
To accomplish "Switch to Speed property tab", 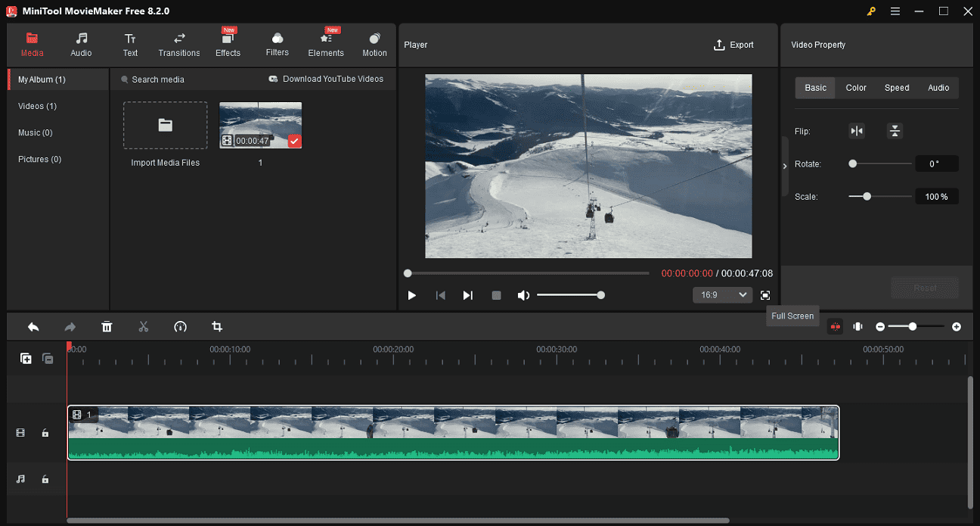I will (897, 88).
